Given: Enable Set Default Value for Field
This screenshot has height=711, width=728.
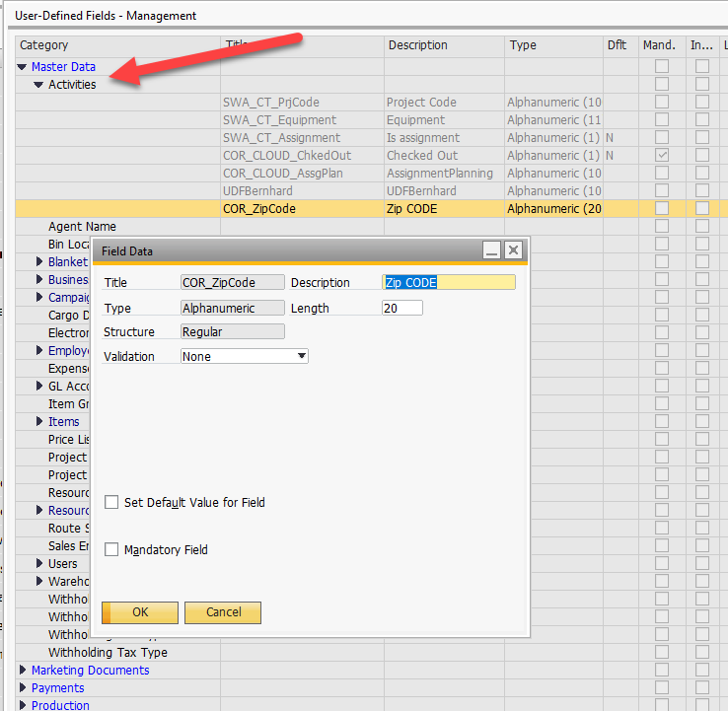Looking at the screenshot, I should coord(111,502).
